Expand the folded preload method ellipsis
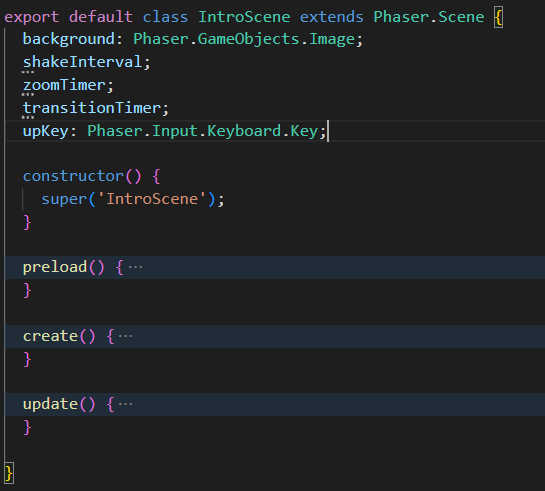This screenshot has height=491, width=545. (136, 267)
